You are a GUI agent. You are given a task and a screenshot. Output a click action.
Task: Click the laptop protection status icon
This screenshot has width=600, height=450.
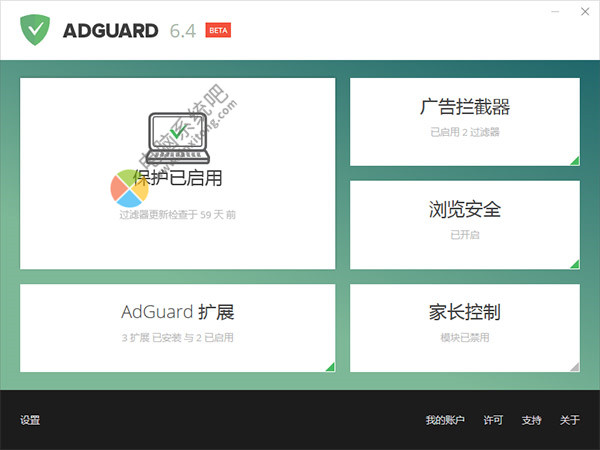pyautogui.click(x=179, y=138)
